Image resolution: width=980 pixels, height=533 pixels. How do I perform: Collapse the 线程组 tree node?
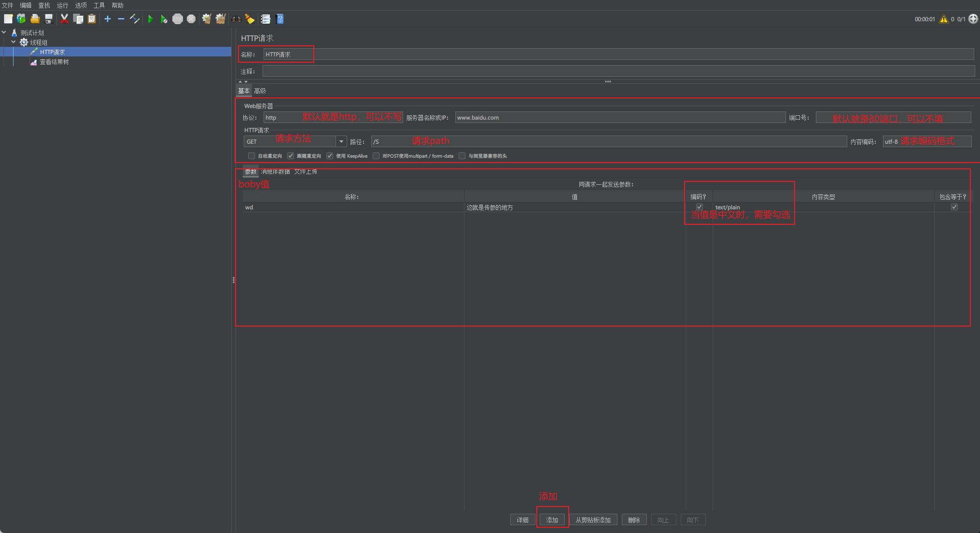click(14, 42)
